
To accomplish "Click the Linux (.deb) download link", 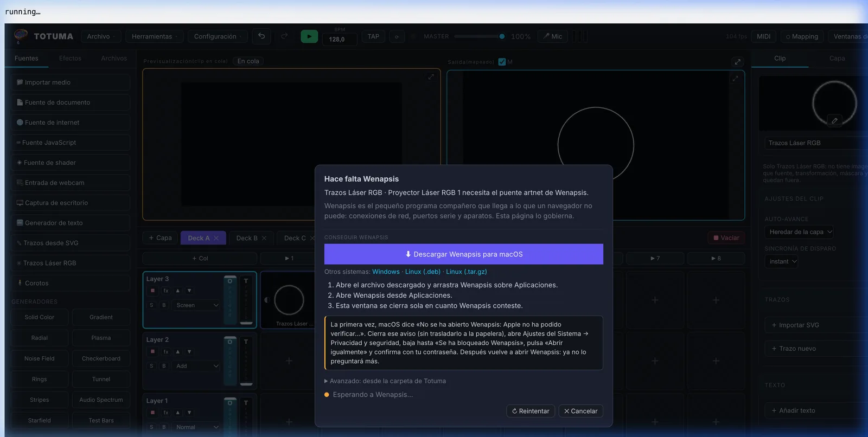I will point(423,272).
